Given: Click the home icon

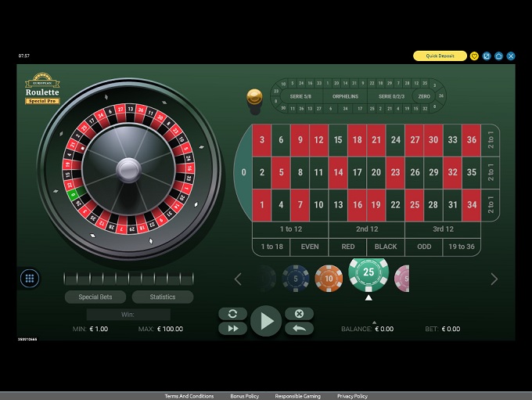Looking at the screenshot, I should tap(498, 56).
